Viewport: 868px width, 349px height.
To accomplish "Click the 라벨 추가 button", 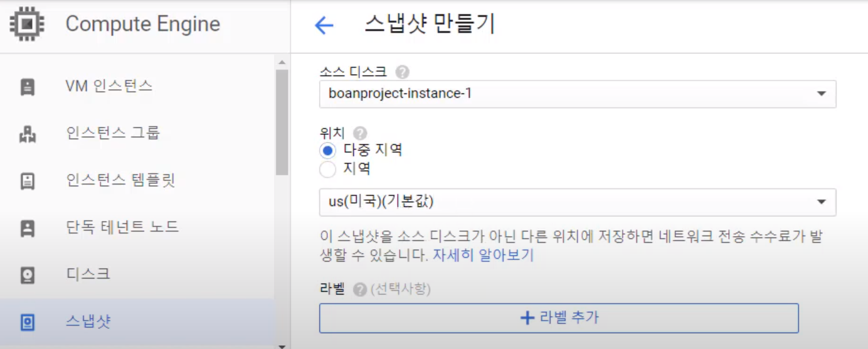I will [559, 318].
